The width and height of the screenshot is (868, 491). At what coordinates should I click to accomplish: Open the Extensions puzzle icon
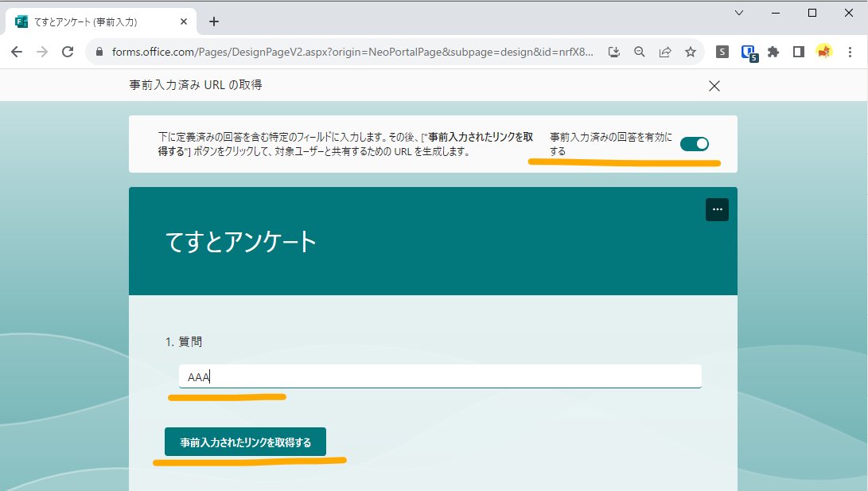773,52
